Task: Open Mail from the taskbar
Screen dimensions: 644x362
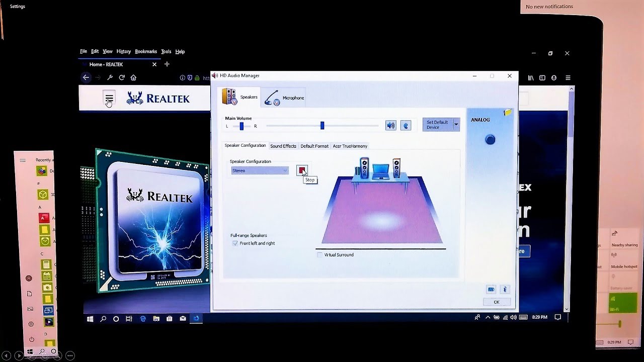Action: 183,319
